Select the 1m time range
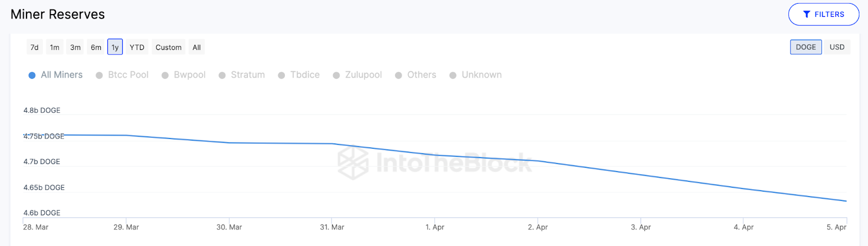Image resolution: width=868 pixels, height=246 pixels. 54,47
